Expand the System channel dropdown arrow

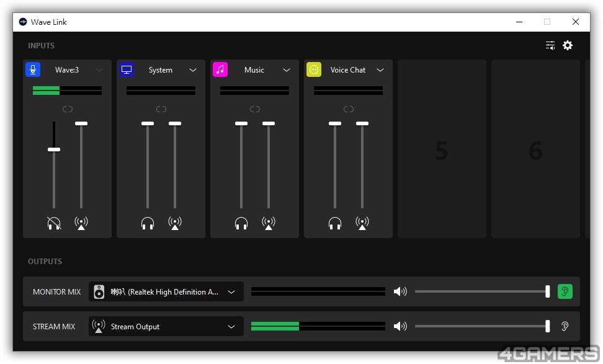(193, 70)
